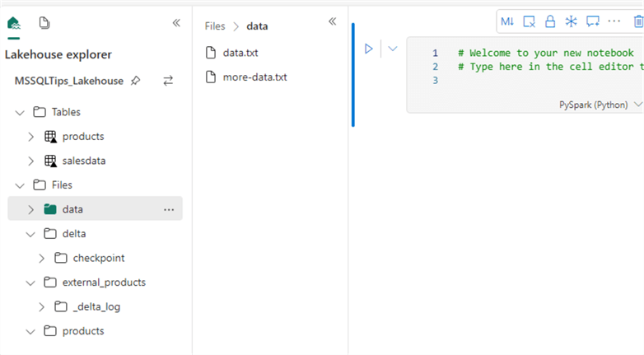The height and width of the screenshot is (355, 644).
Task: Switch to the Resources tab icon
Action: pyautogui.click(x=44, y=23)
